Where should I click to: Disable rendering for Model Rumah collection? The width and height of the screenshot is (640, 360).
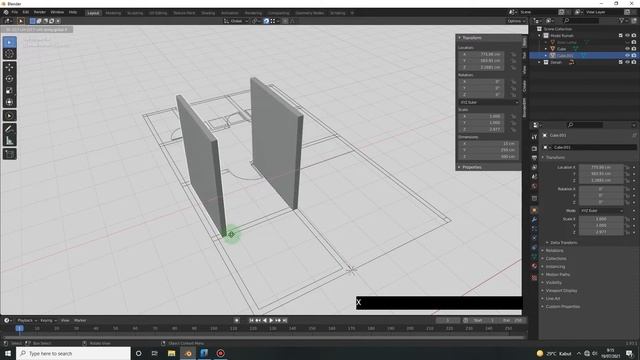tap(634, 36)
